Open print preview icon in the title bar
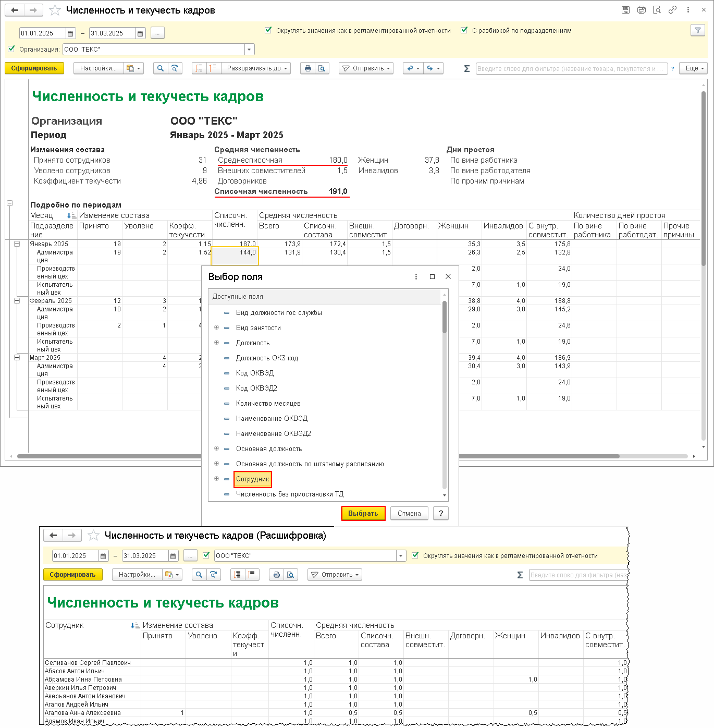This screenshot has height=728, width=714. tap(657, 10)
